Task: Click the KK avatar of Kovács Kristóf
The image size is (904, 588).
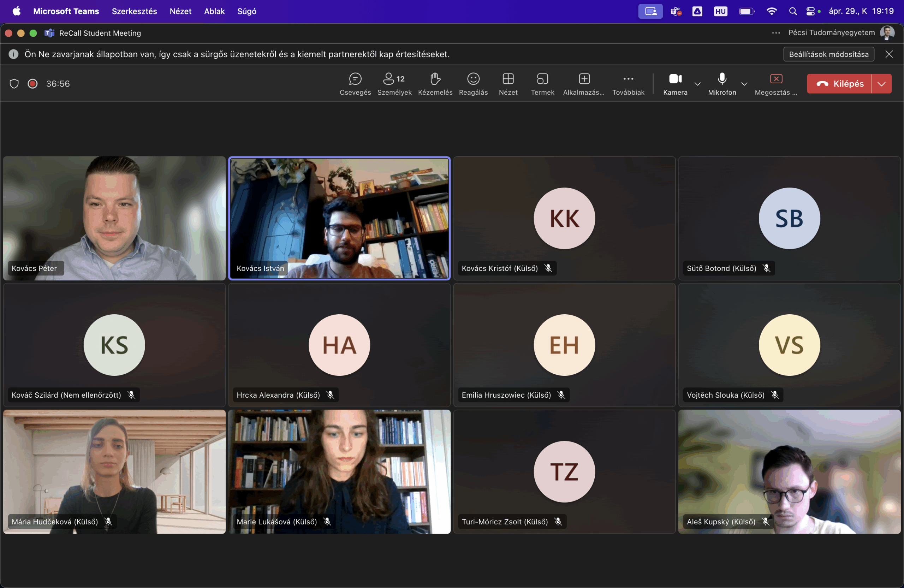Action: click(x=564, y=218)
